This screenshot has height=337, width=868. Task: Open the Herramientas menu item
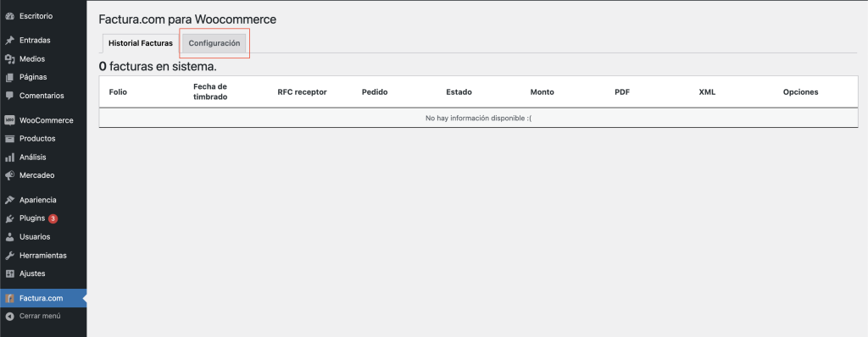pyautogui.click(x=43, y=256)
